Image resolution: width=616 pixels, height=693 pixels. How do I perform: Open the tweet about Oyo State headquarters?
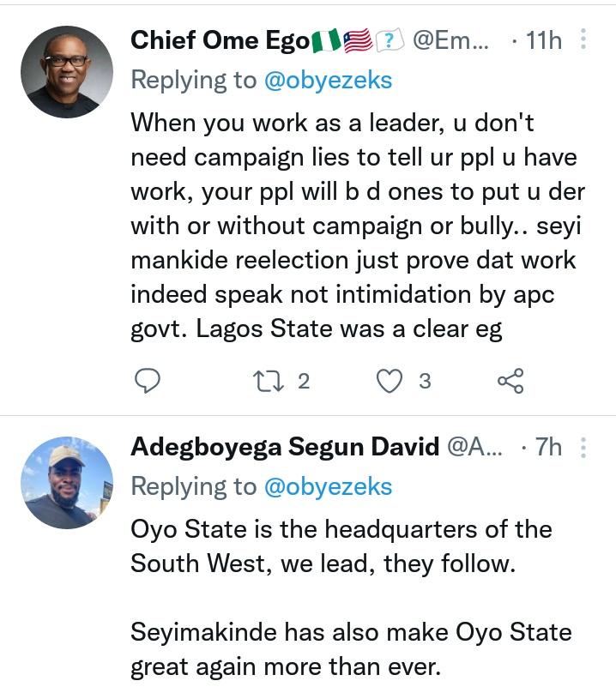341,545
